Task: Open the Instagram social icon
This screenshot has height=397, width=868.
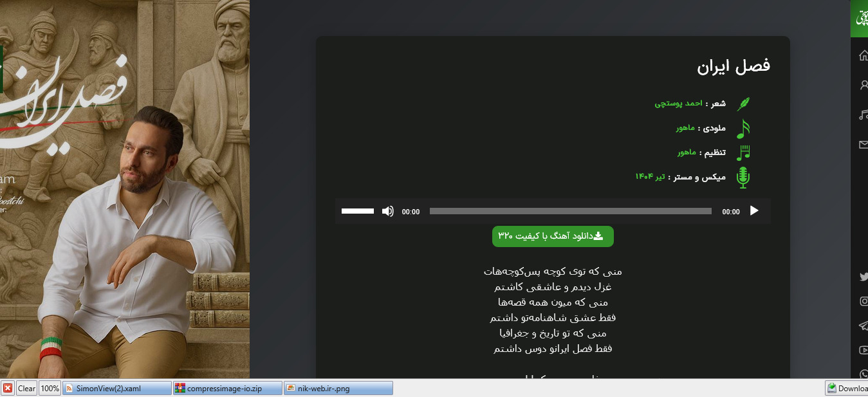Action: click(863, 301)
